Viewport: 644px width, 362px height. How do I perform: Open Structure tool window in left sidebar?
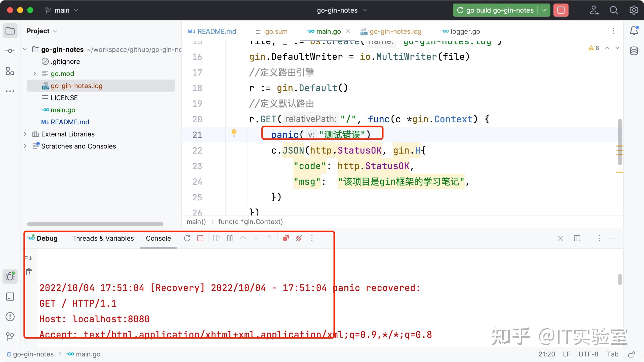click(x=10, y=71)
